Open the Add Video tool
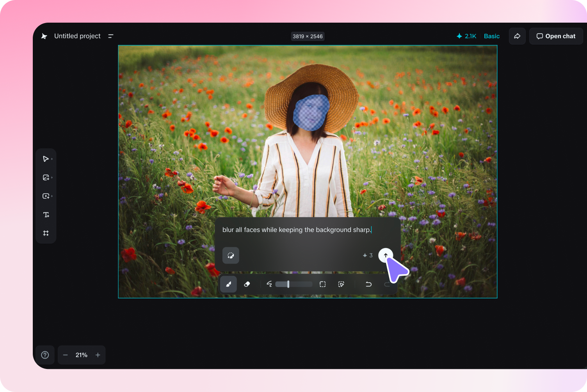 (46, 196)
